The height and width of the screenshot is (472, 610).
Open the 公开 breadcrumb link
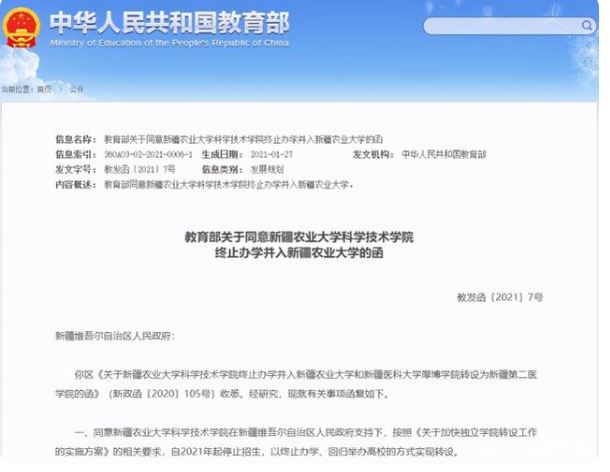point(77,89)
